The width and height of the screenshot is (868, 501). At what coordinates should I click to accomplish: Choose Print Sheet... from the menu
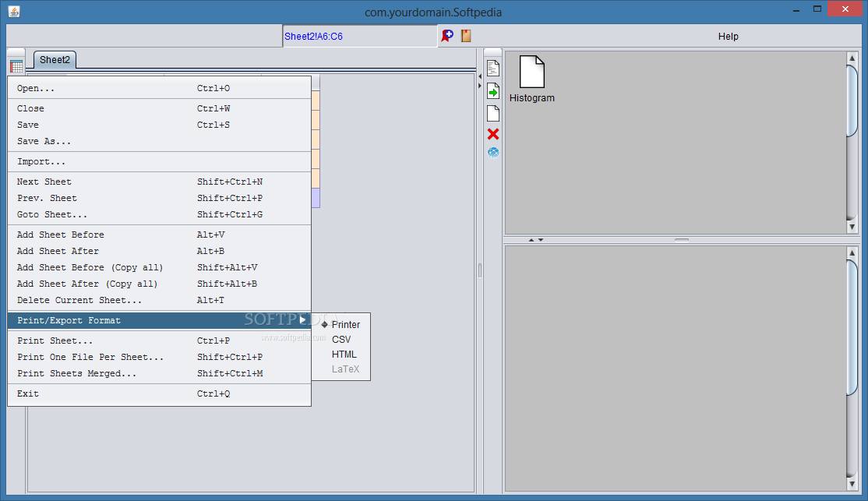click(160, 340)
